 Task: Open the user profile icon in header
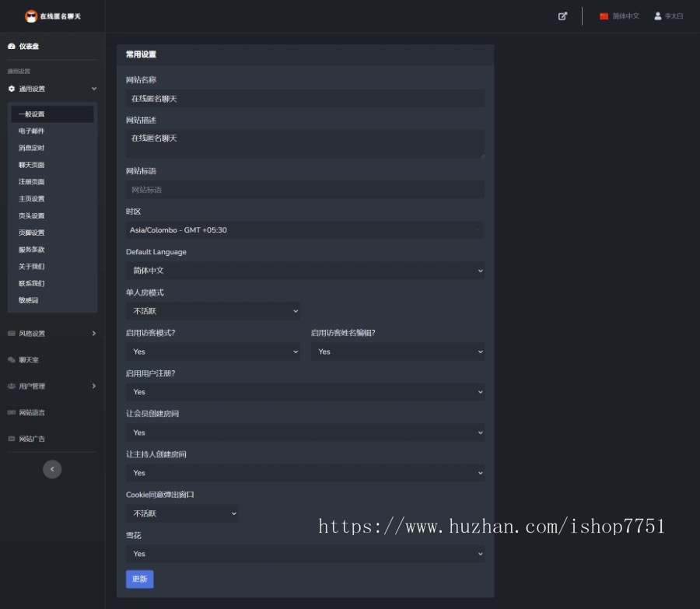[657, 16]
